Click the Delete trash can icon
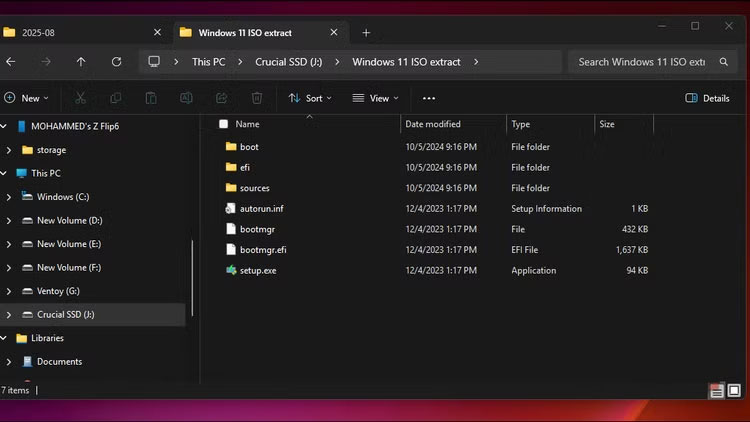The height and width of the screenshot is (422, 750). (x=257, y=98)
